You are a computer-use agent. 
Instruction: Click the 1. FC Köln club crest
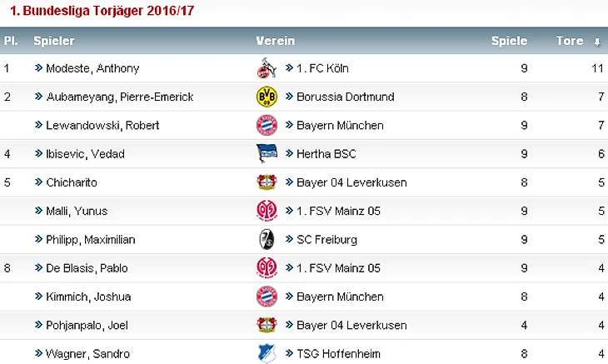click(267, 68)
